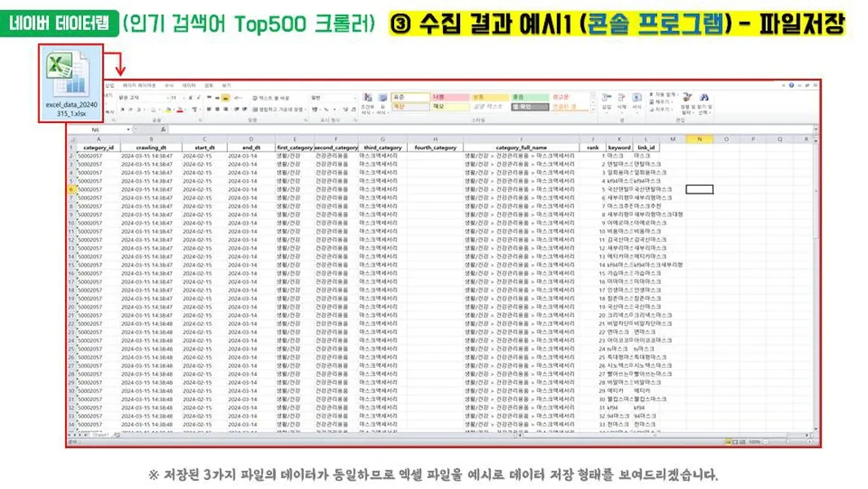Image resolution: width=868 pixels, height=489 pixels.
Task: Switch to the 수식 (Formulas) ribbon tab
Action: (169, 86)
